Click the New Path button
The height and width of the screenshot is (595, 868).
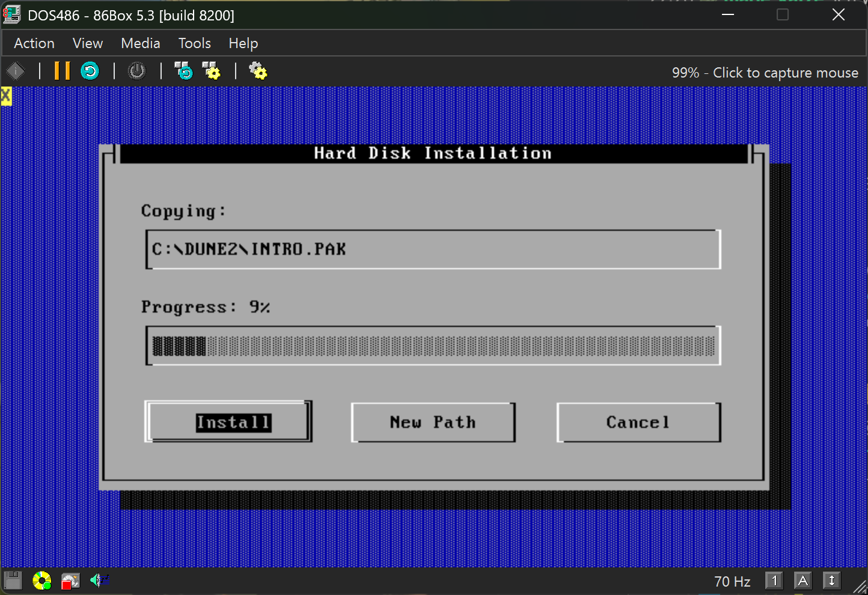tap(433, 422)
